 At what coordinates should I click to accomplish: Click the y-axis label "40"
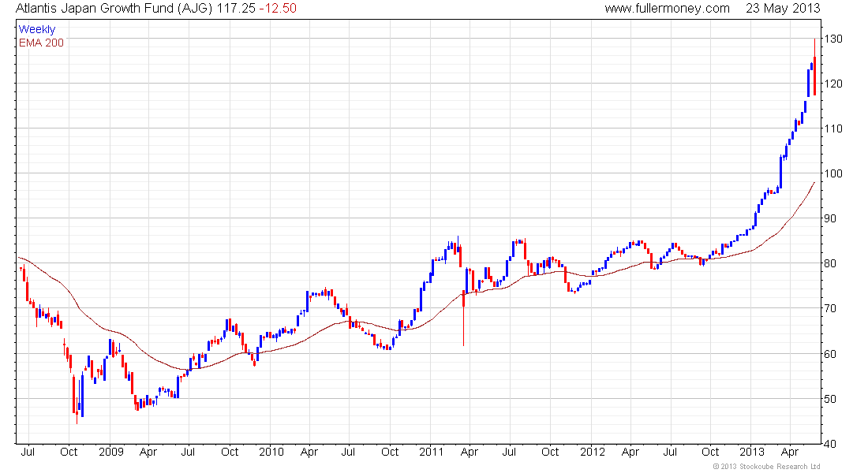(x=830, y=444)
